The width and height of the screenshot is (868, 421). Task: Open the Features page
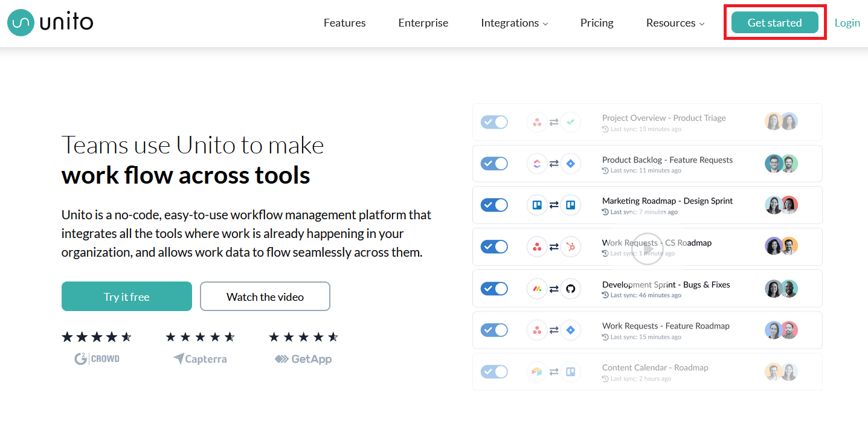click(x=344, y=23)
